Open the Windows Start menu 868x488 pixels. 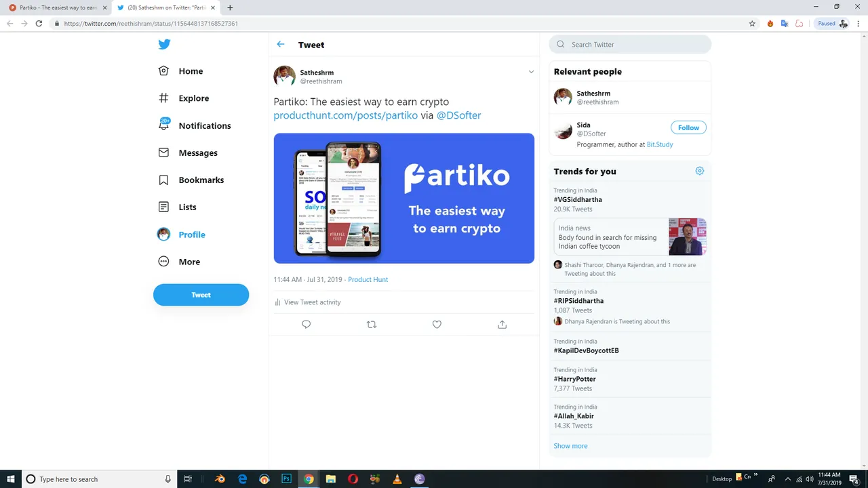point(11,479)
